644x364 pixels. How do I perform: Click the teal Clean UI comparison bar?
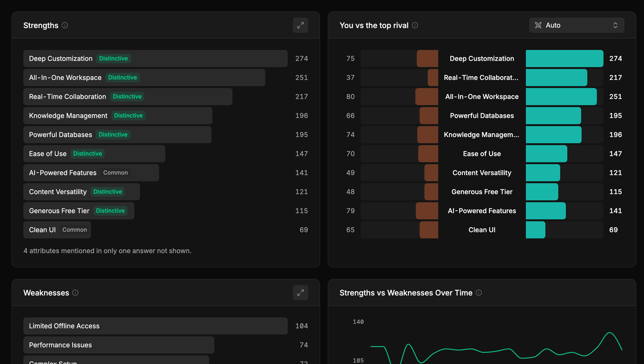click(535, 230)
